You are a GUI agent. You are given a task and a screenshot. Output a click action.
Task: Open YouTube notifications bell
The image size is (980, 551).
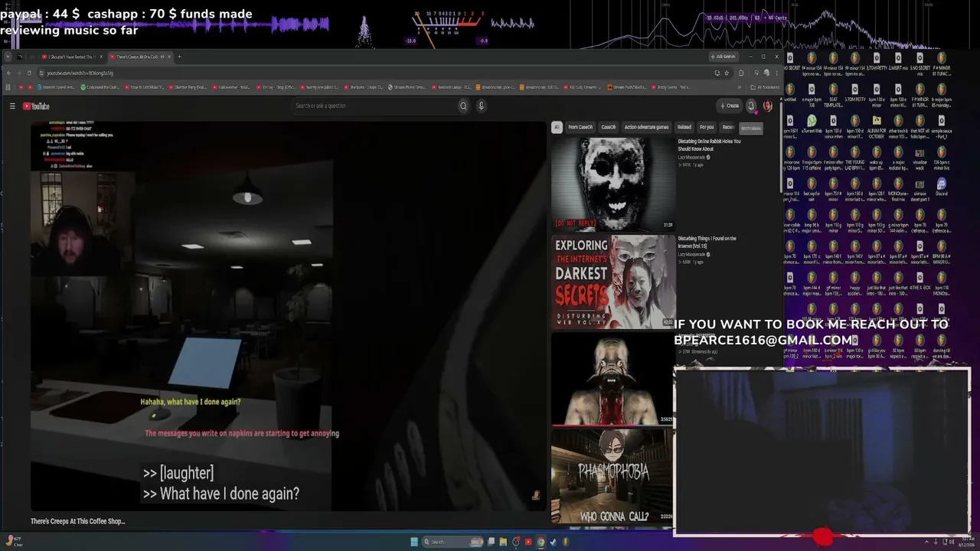tap(751, 106)
